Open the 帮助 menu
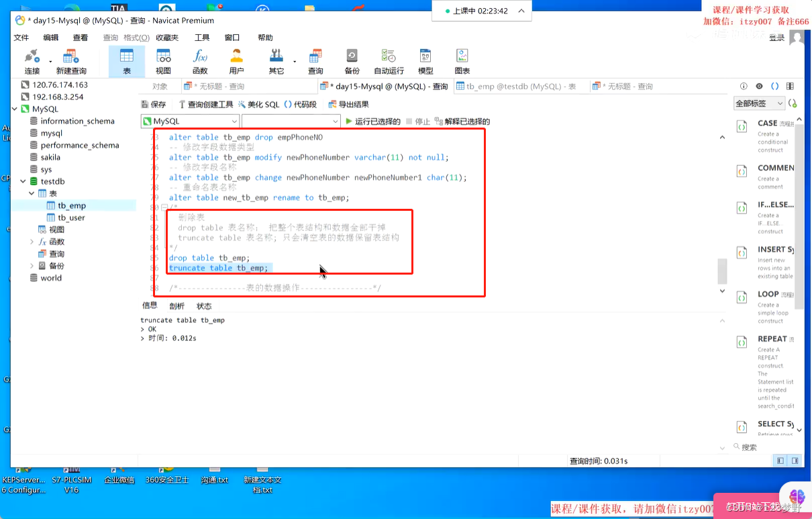 (265, 38)
